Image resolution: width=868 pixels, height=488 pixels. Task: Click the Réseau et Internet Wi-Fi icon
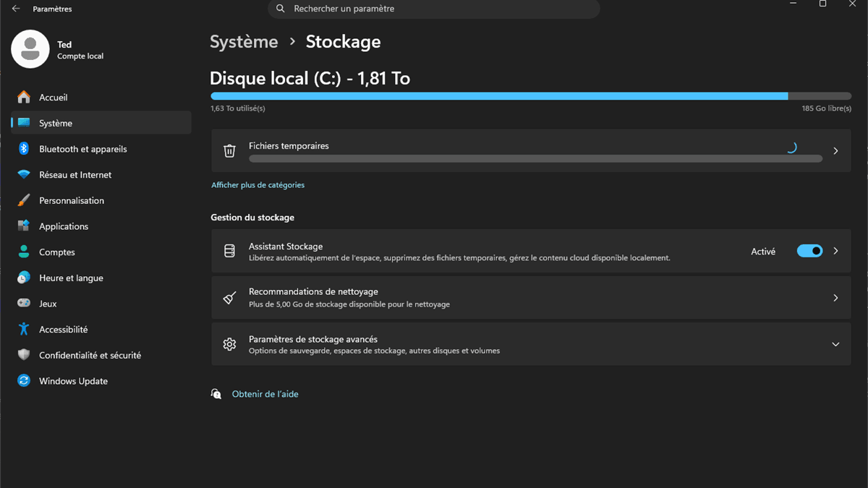(24, 175)
